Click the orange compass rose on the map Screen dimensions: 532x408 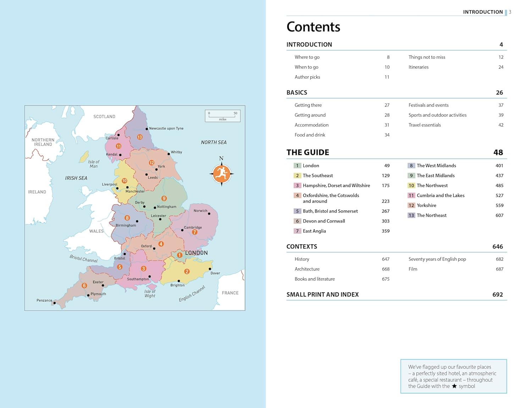[222, 174]
